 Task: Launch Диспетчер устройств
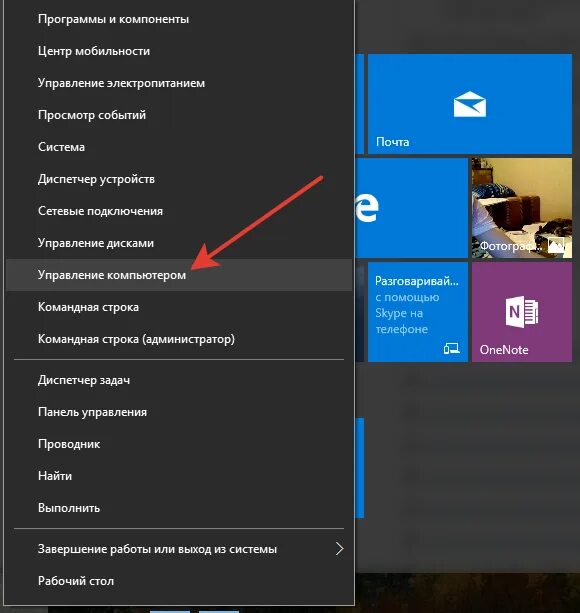pos(179,179)
